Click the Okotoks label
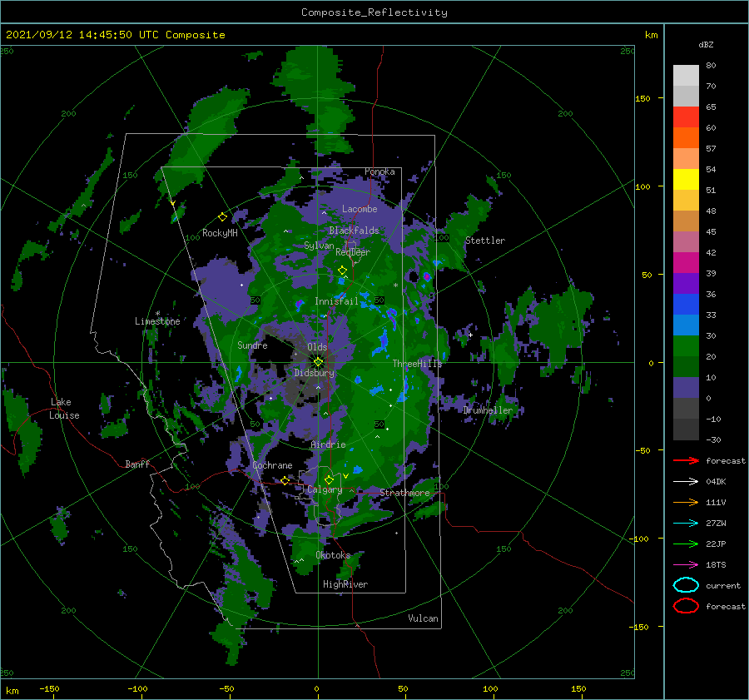The image size is (749, 700). 333,554
